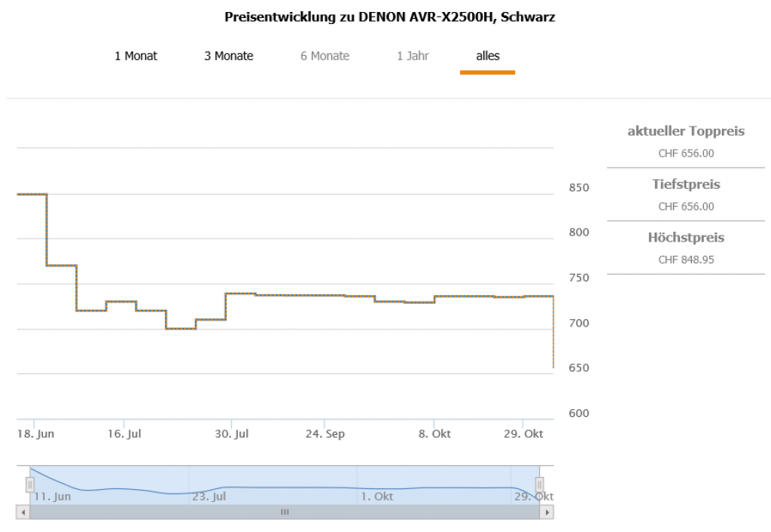This screenshot has height=532, width=771.
Task: Click the Tiefstpreis CHF 656.00 value
Action: 686,206
